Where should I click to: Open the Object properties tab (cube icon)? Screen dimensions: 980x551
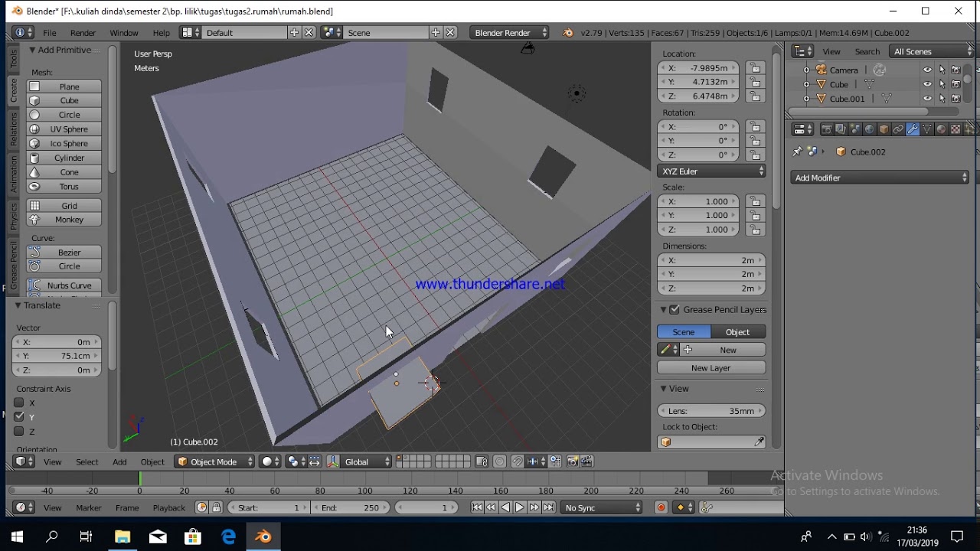coord(884,129)
